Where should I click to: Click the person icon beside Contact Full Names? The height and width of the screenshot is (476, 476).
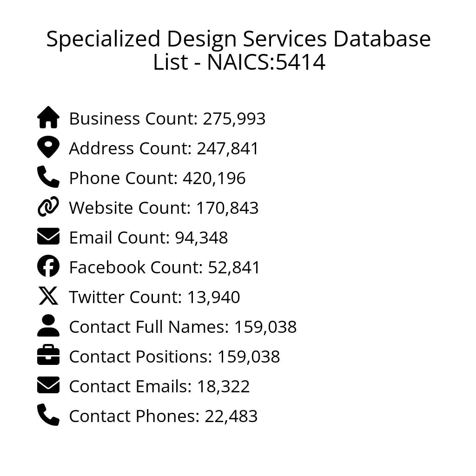(x=48, y=326)
